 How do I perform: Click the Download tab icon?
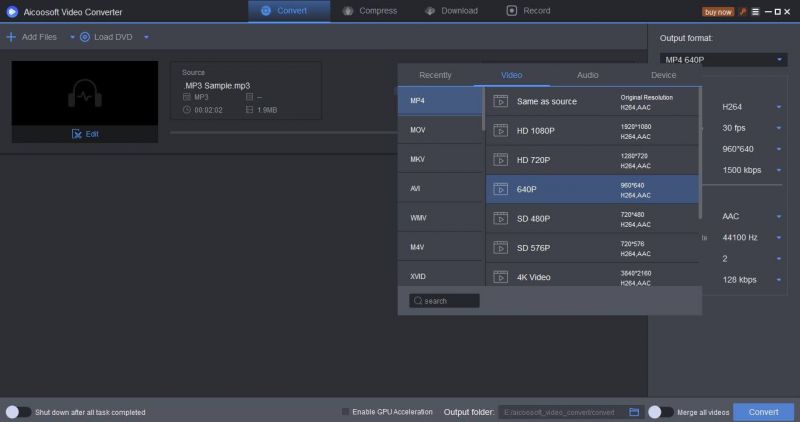click(430, 11)
